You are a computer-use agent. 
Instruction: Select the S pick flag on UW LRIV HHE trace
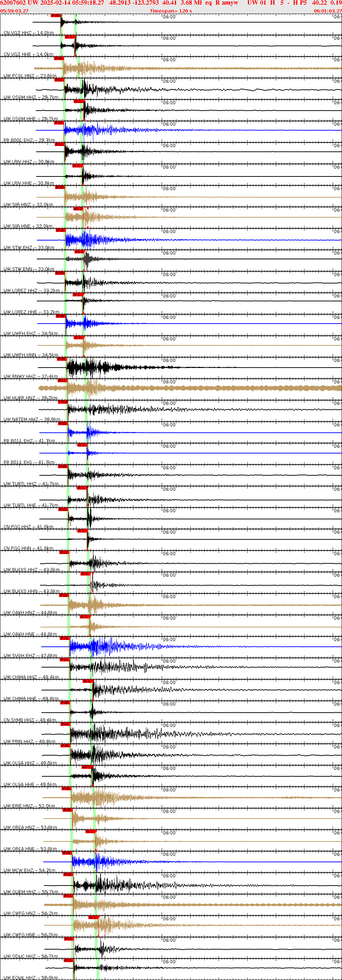[77, 166]
